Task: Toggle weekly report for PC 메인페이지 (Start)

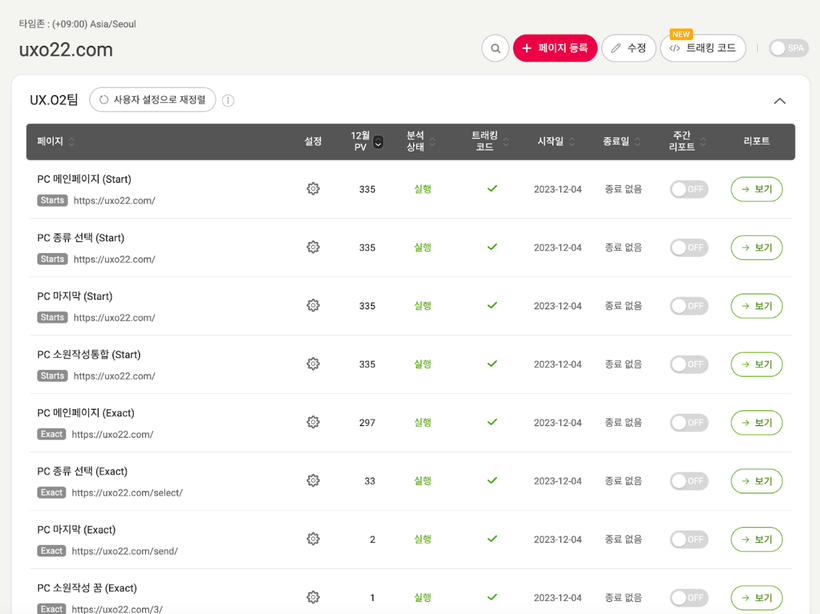Action: [x=689, y=189]
